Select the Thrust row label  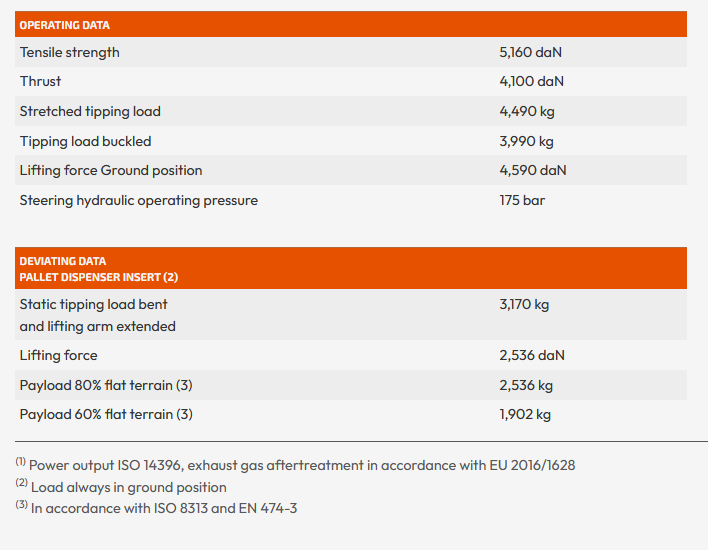coord(40,81)
